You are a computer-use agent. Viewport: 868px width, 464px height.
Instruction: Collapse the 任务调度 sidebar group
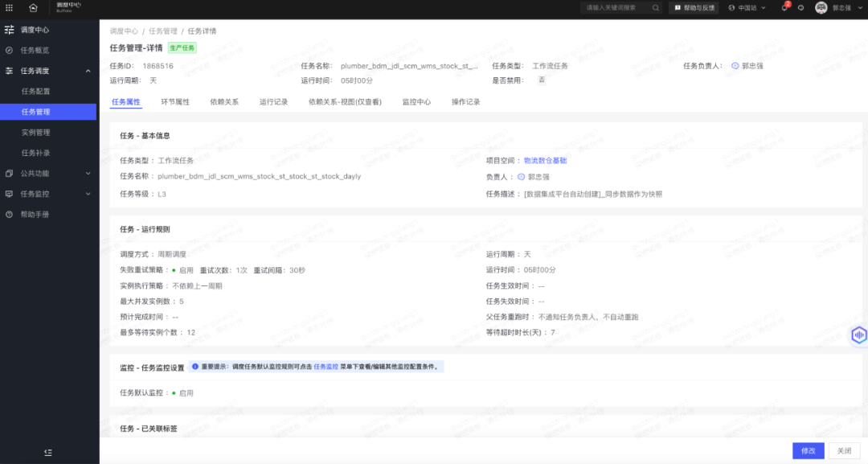[88, 71]
